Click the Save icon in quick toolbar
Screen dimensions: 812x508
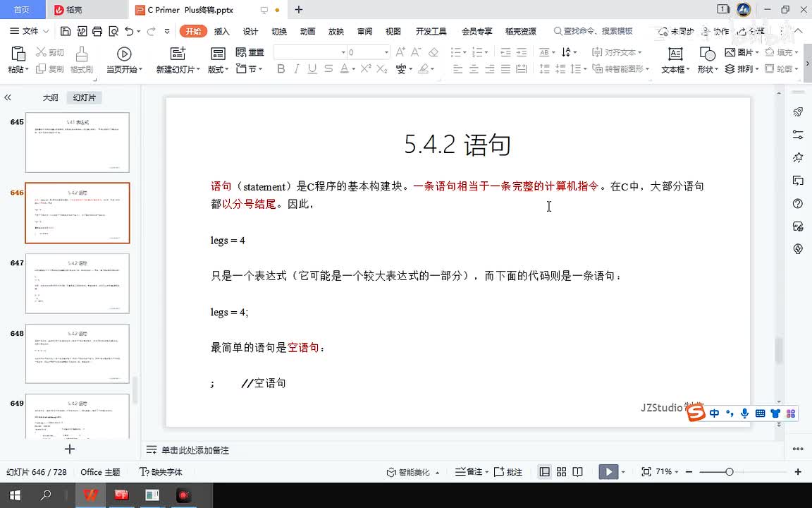pos(66,31)
